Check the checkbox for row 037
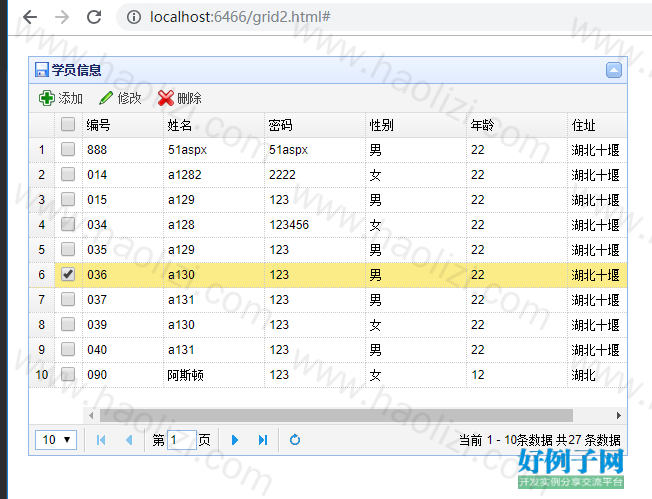Image resolution: width=652 pixels, height=499 pixels. point(68,299)
